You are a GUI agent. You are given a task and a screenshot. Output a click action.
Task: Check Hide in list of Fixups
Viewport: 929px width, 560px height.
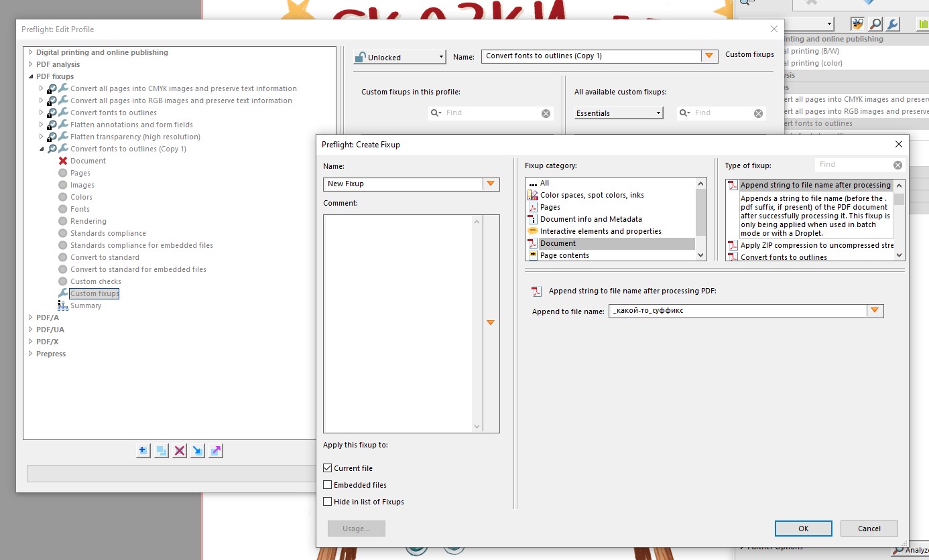tap(328, 502)
